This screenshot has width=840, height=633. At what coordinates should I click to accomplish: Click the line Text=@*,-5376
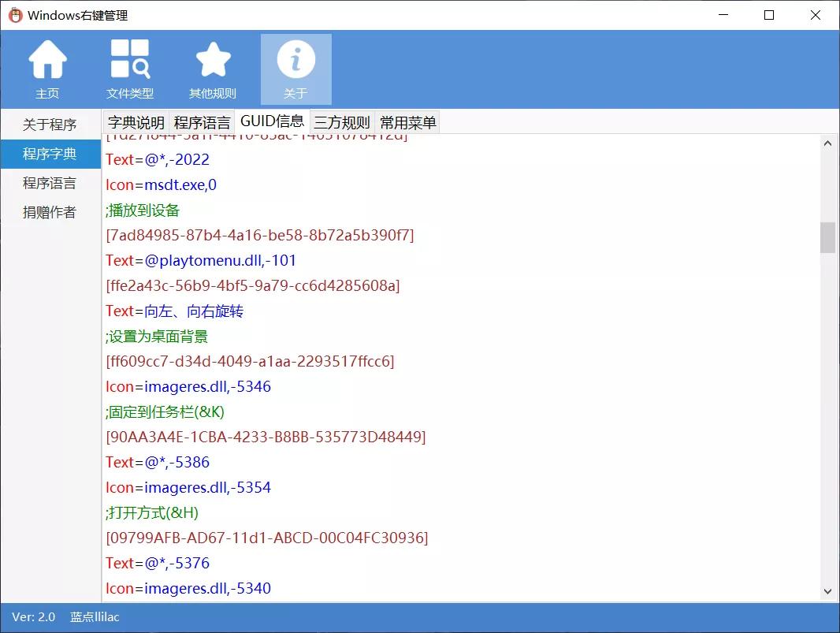pos(158,564)
